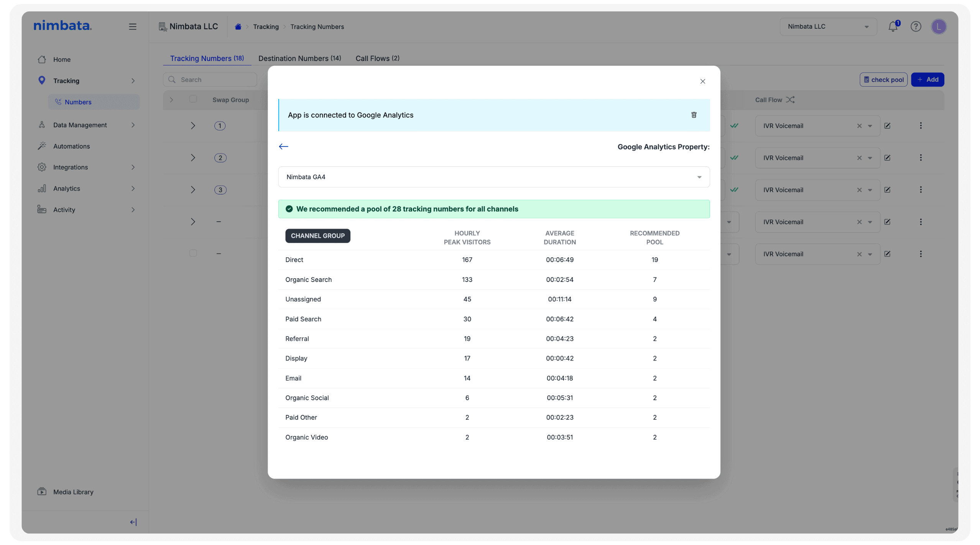Viewport: 980px width, 545px height.
Task: Switch to Call Flows tab
Action: tap(377, 58)
